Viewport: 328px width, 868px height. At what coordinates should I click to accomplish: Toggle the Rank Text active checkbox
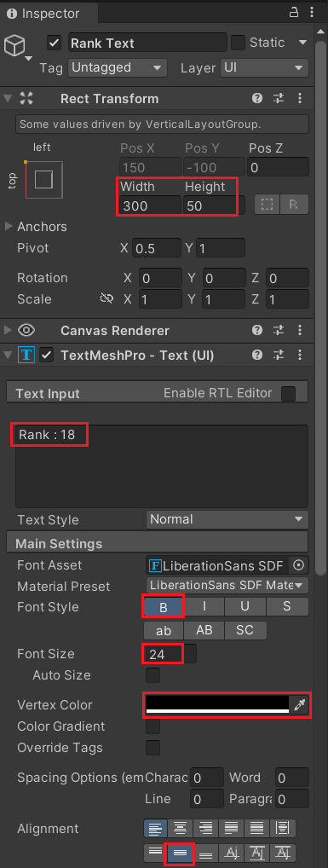(55, 43)
